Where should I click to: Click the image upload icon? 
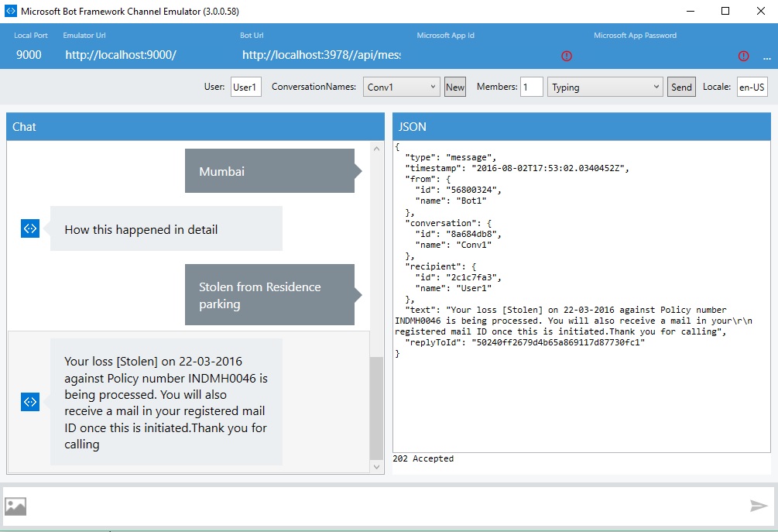click(x=15, y=506)
